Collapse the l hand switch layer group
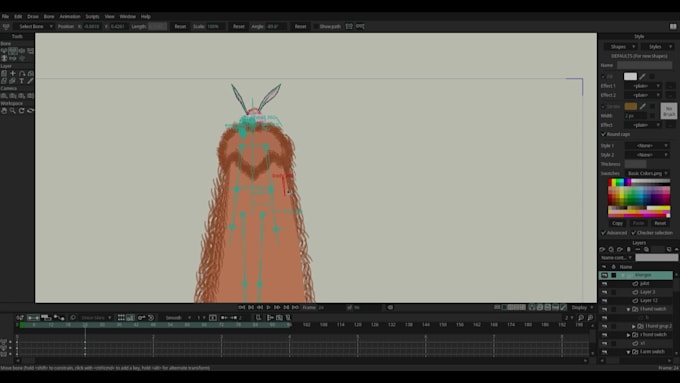The width and height of the screenshot is (680, 383). [628, 309]
